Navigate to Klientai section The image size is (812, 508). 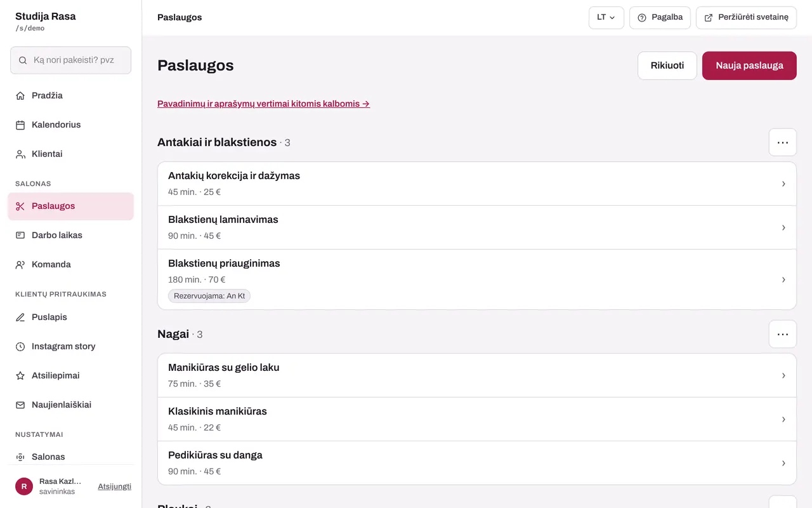(x=70, y=154)
